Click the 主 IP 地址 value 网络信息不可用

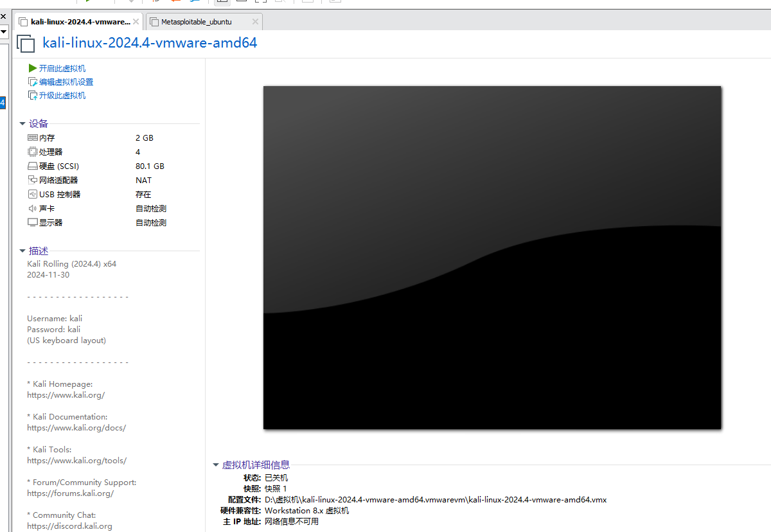point(292,522)
